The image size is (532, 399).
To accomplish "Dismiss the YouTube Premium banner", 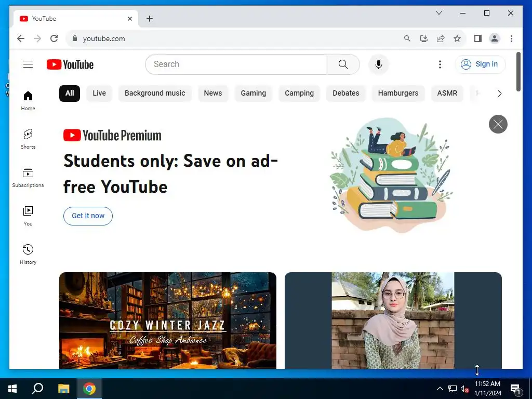I will point(498,124).
